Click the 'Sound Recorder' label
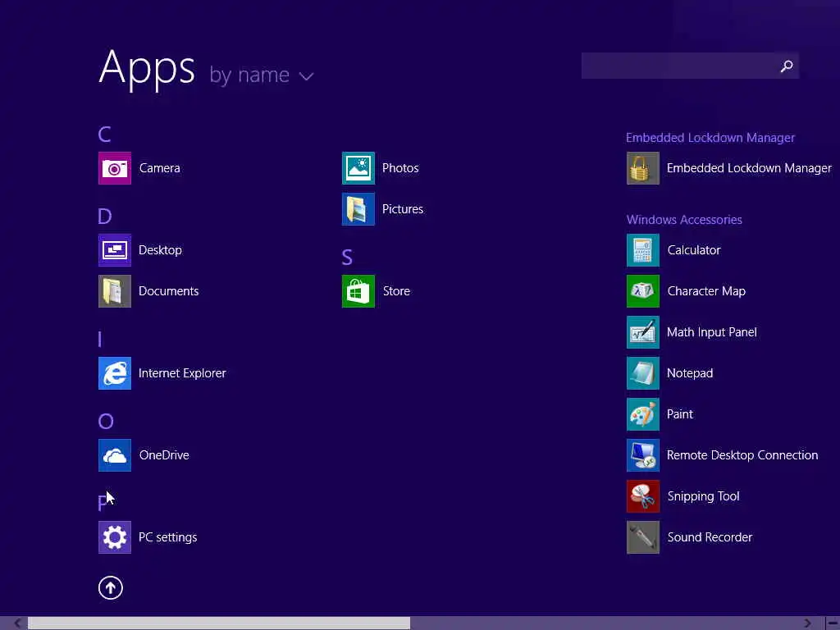840x630 pixels. (710, 537)
